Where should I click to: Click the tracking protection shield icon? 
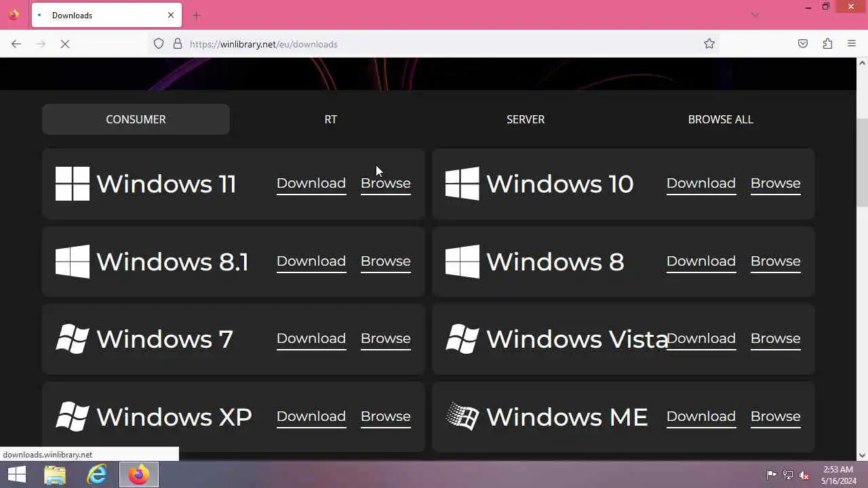[159, 44]
